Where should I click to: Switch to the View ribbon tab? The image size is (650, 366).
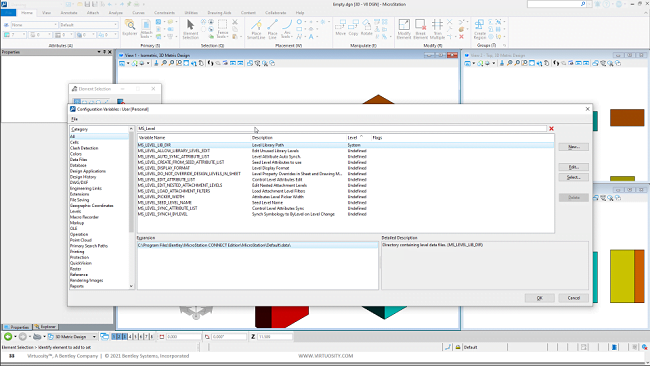click(46, 13)
